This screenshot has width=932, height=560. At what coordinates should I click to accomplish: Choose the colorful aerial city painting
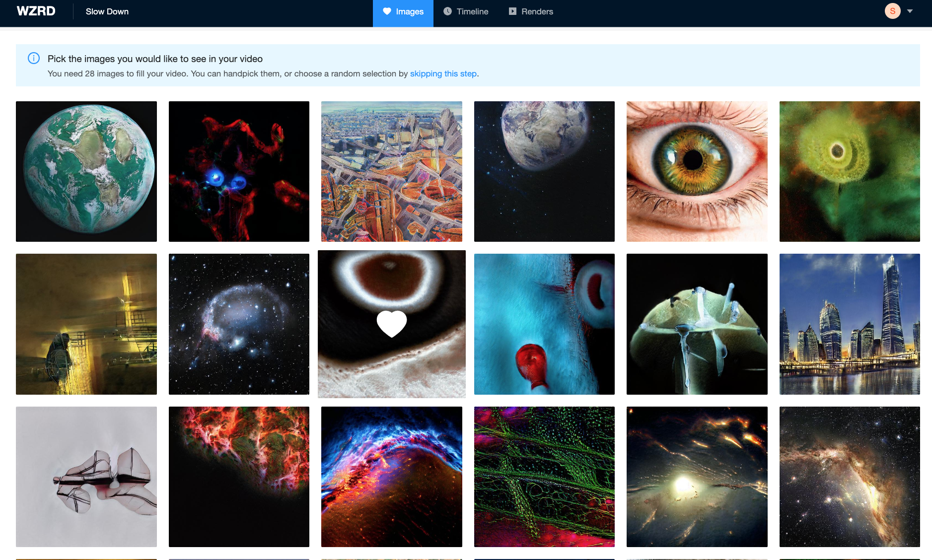point(392,171)
